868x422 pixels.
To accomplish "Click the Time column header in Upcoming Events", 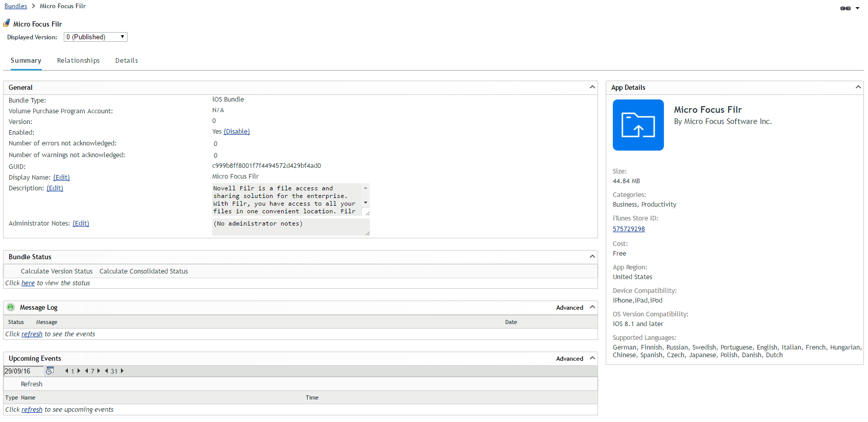I will coord(312,398).
